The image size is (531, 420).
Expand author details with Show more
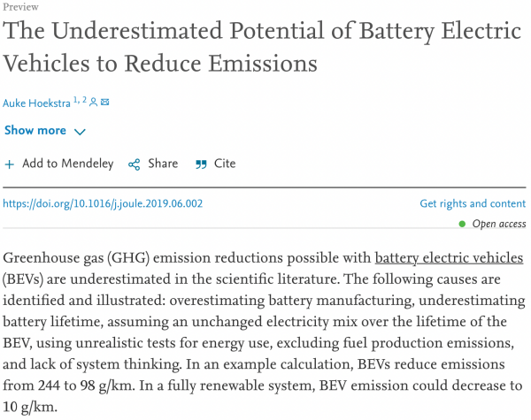[x=35, y=131]
